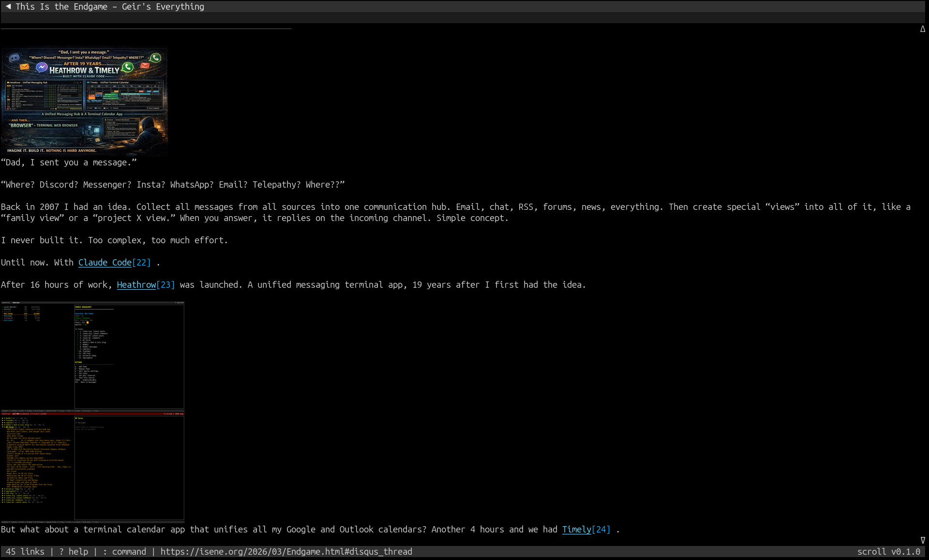The width and height of the screenshot is (929, 560).
Task: Click ": command" in the status bar
Action: coord(124,552)
